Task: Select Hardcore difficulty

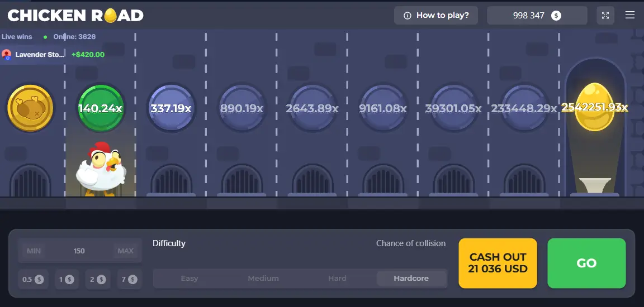Action: (x=411, y=279)
